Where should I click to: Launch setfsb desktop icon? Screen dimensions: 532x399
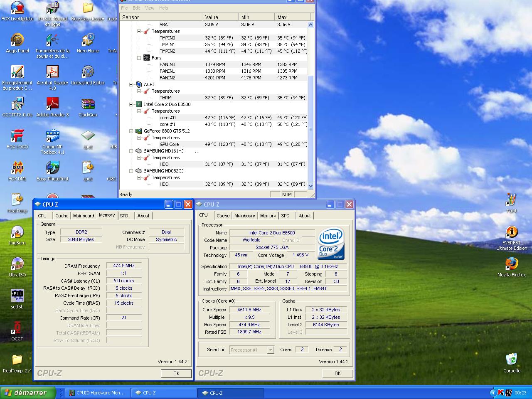click(17, 299)
